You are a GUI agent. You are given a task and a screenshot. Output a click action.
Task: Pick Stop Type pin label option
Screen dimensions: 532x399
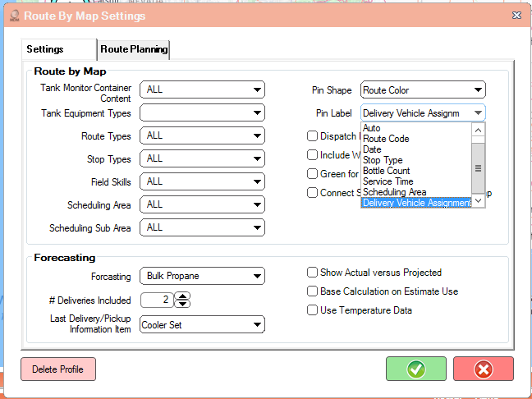pyautogui.click(x=416, y=160)
